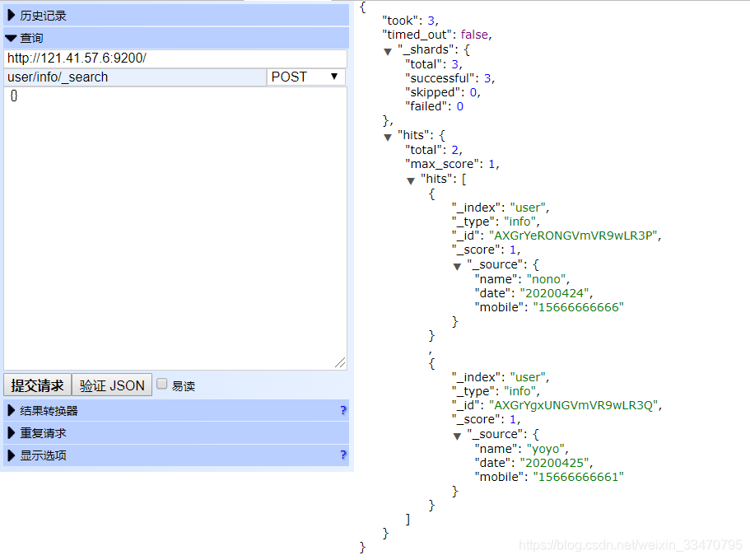Viewport: 750px width, 560px height.
Task: Collapse the _source node for nono
Action: 457,265
